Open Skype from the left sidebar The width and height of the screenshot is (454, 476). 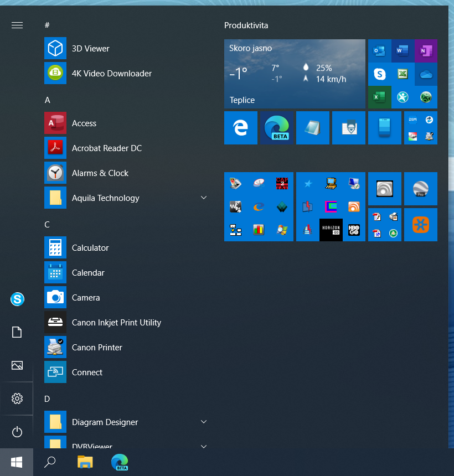17,299
